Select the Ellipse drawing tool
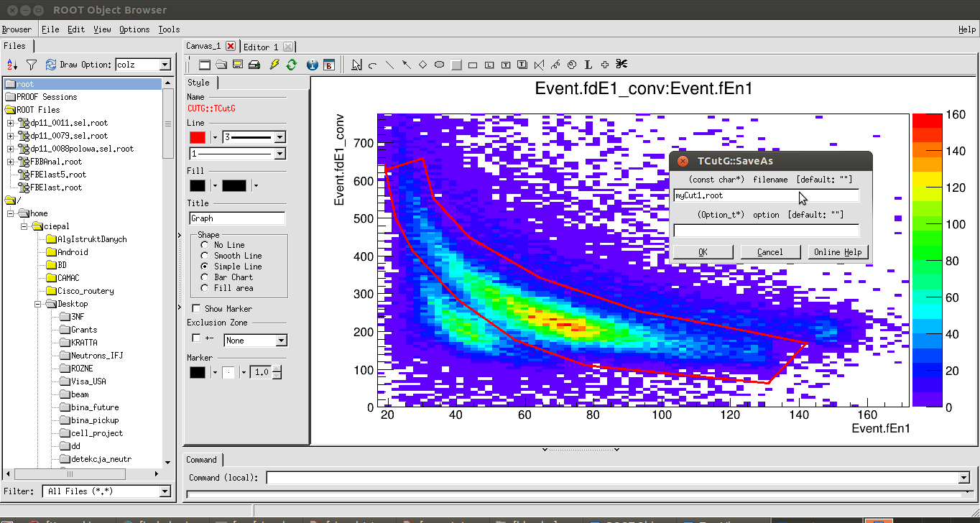980x523 pixels. tap(439, 65)
